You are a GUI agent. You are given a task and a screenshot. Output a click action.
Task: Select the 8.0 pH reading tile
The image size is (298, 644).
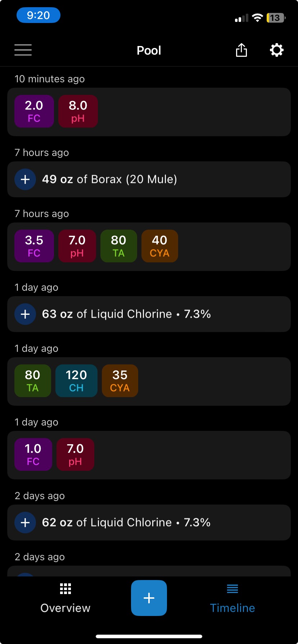tap(78, 111)
